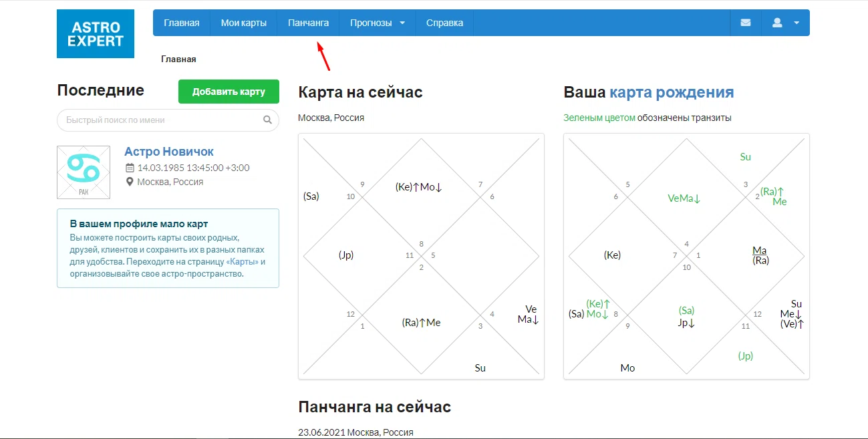Click the Добавить карту button
The image size is (868, 439).
pyautogui.click(x=229, y=92)
